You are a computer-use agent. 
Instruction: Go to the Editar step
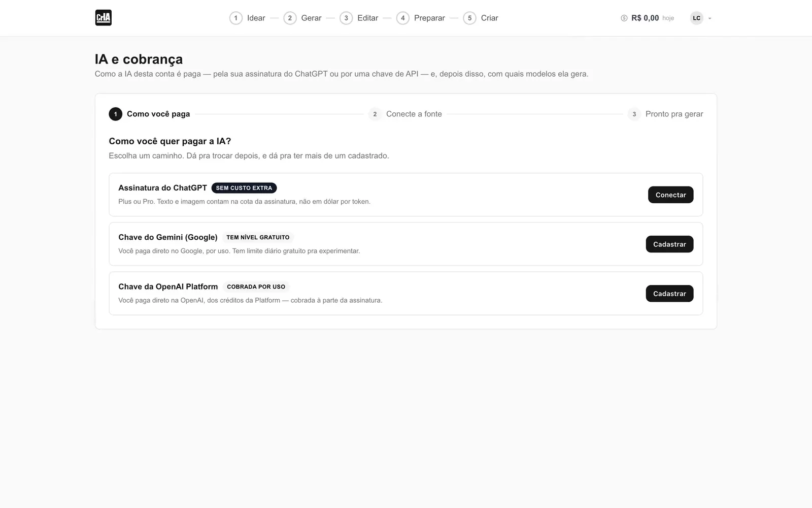click(x=359, y=18)
